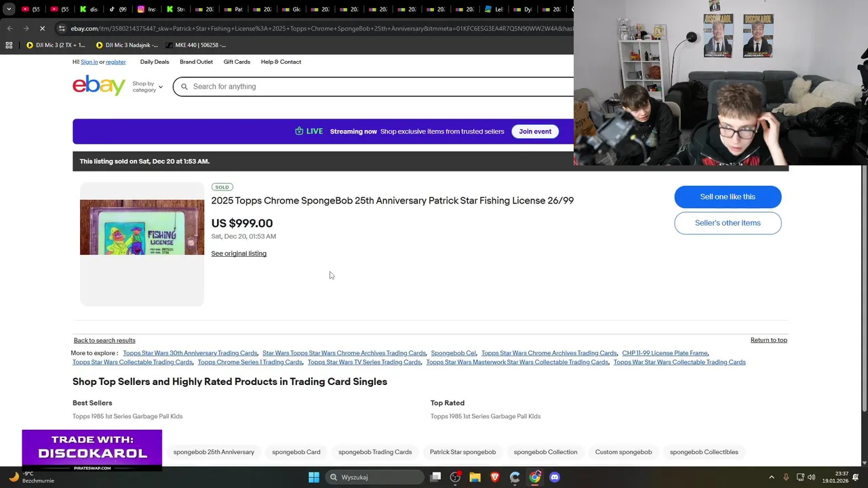
Task: Click the microphone tray icon
Action: click(x=786, y=477)
